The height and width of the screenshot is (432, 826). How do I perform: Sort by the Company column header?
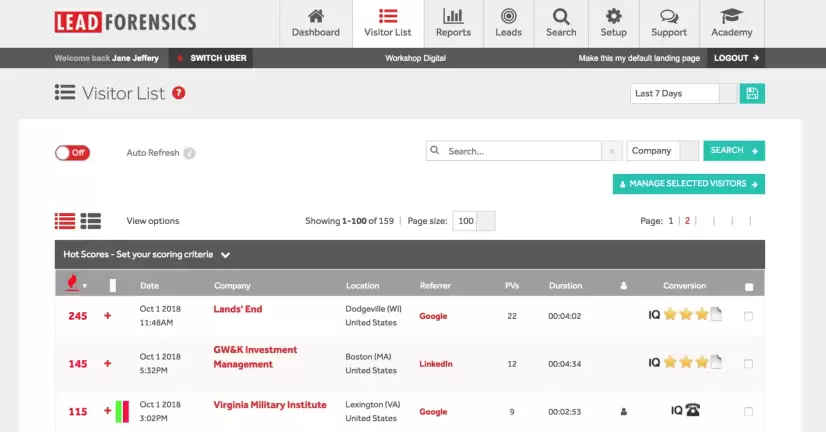coord(232,286)
